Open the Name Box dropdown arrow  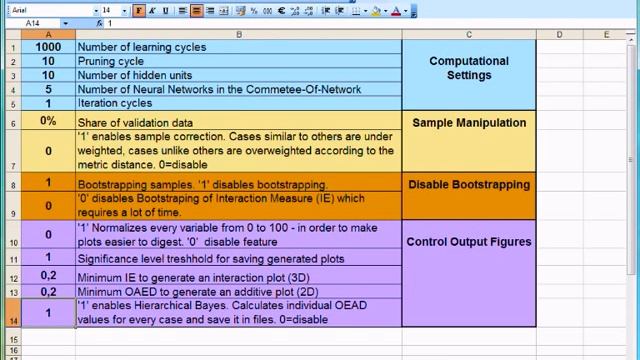click(x=65, y=24)
